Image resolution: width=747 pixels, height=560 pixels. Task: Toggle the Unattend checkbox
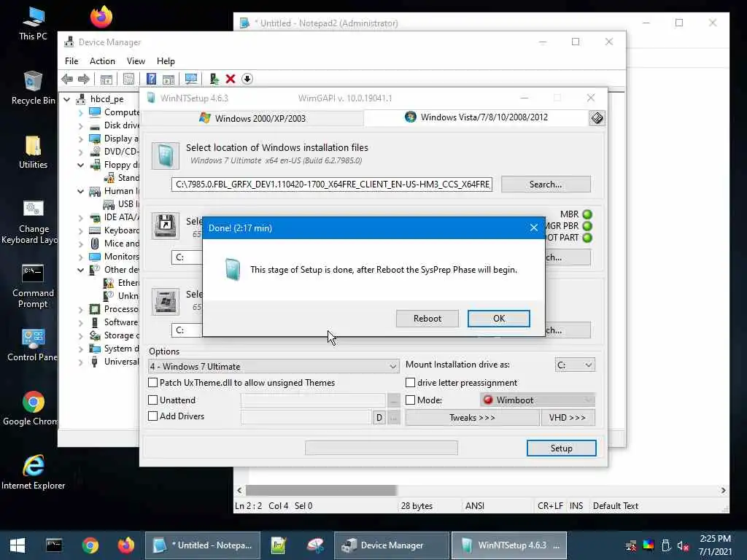point(153,400)
